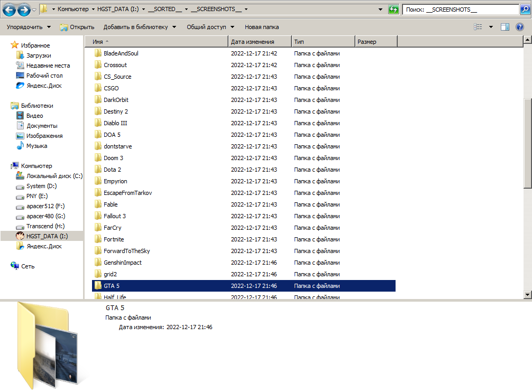Image resolution: width=532 pixels, height=392 pixels.
Task: Select the Destiny 2 folder name
Action: [x=116, y=111]
